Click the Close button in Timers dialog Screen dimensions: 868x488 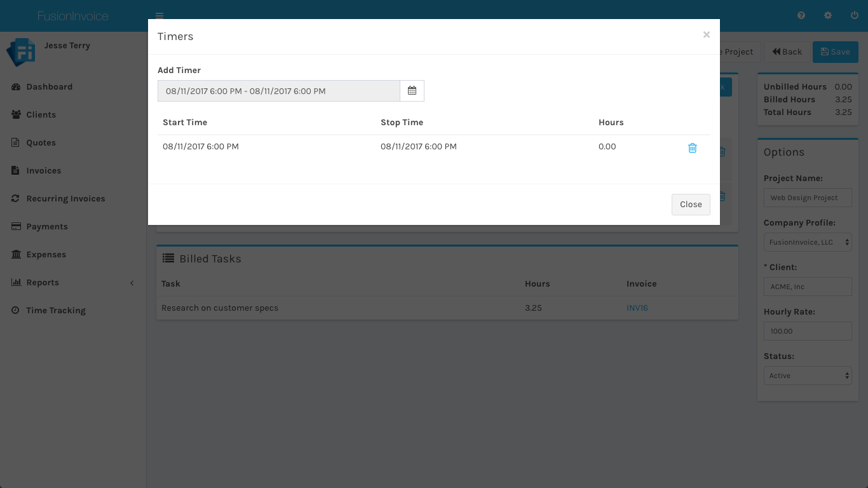tap(690, 205)
